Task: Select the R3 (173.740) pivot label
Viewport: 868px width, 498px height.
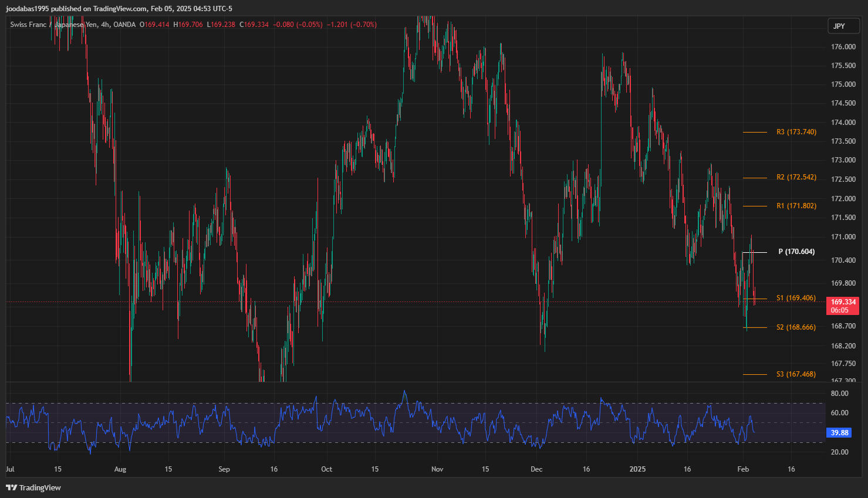Action: 796,132
